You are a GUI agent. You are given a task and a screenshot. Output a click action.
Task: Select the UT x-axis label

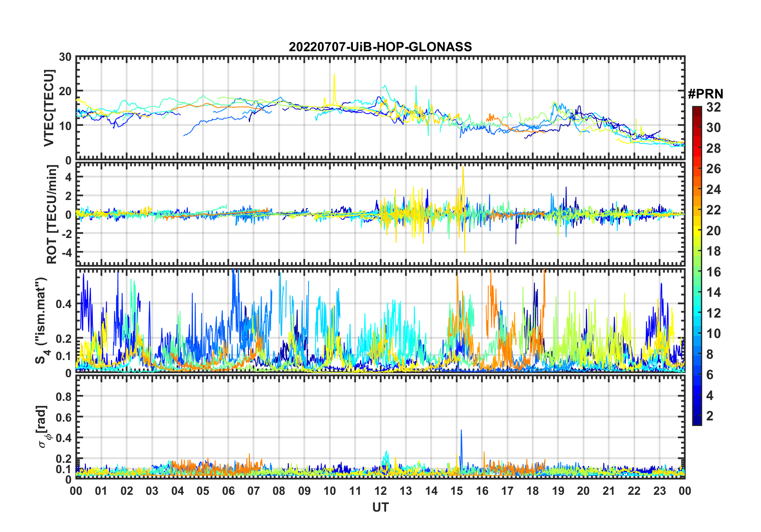pos(380,507)
